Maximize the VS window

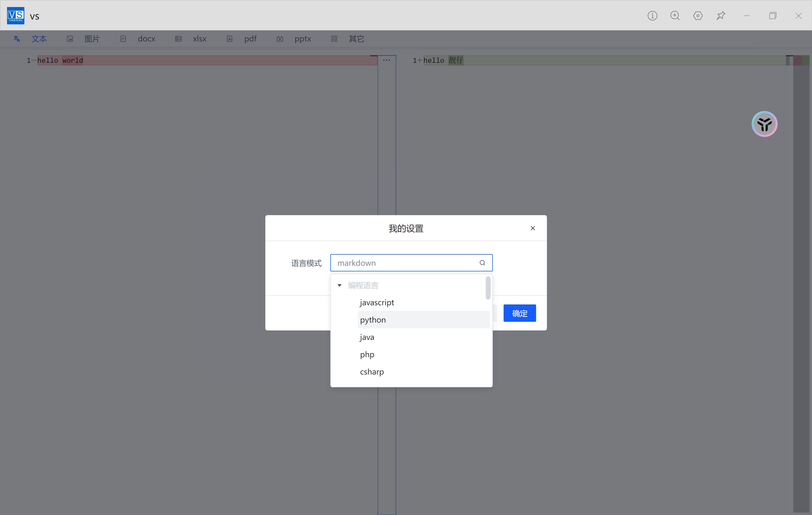772,16
